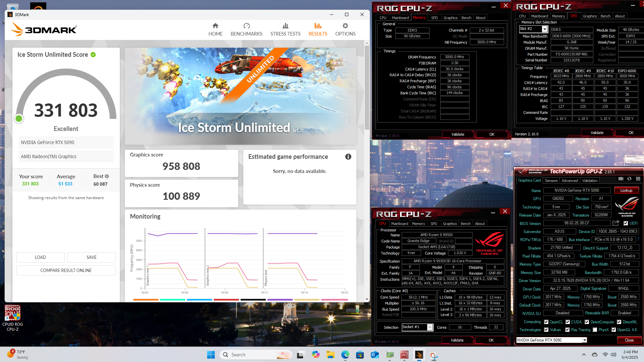Toggle the Vulkan checkbox in GPU-Z

coord(546,330)
